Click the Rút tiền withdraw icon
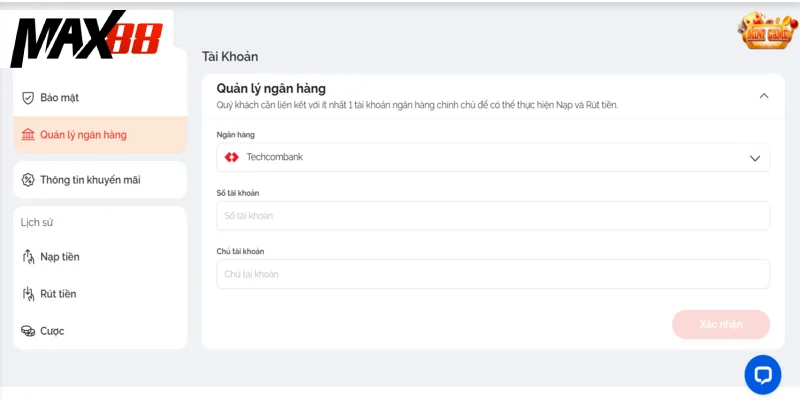The image size is (800, 400). tap(28, 294)
